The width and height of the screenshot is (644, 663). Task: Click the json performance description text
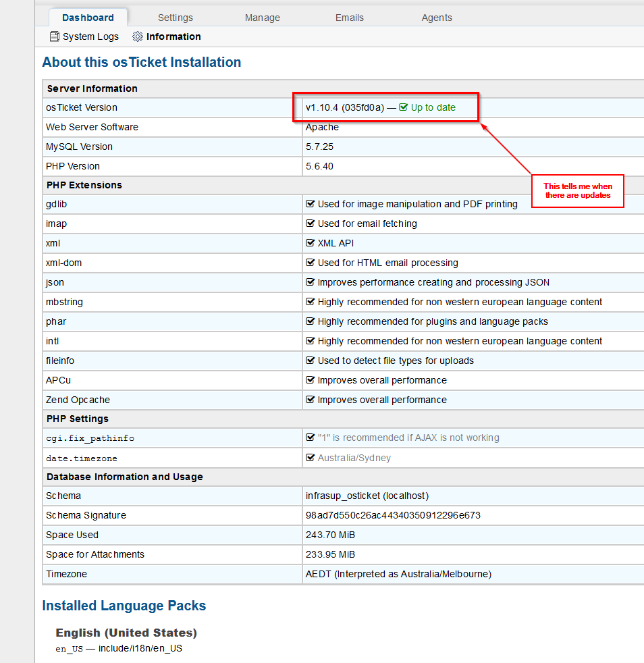pos(433,282)
